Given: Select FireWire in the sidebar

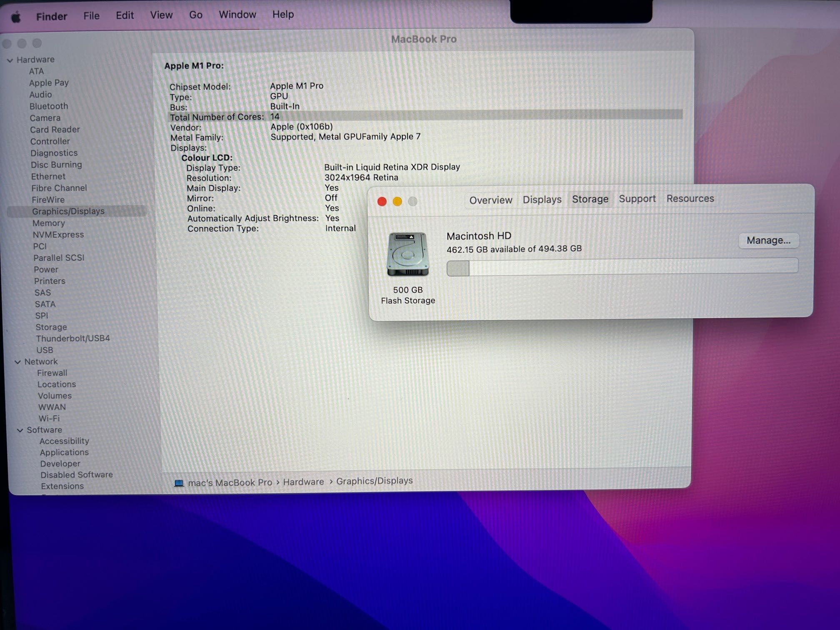Looking at the screenshot, I should tap(48, 200).
